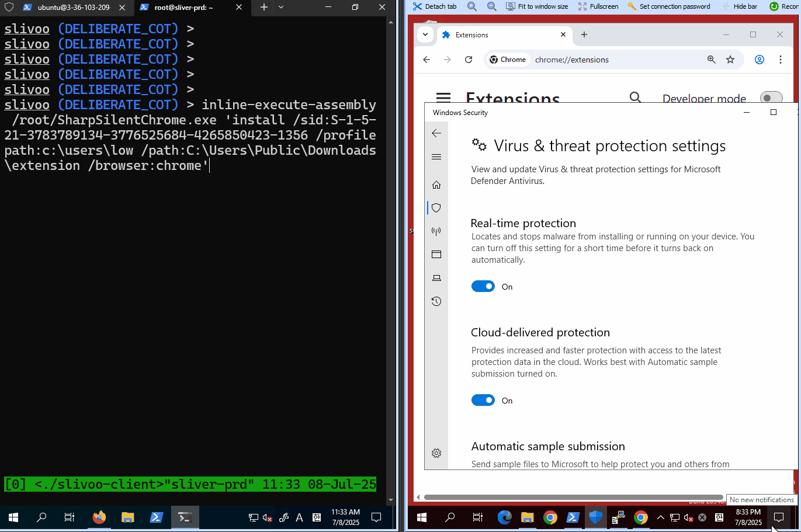Screen dimensions: 801x532
Task: Turn off the Cloud-delivered protection switch
Action: pyautogui.click(x=483, y=401)
